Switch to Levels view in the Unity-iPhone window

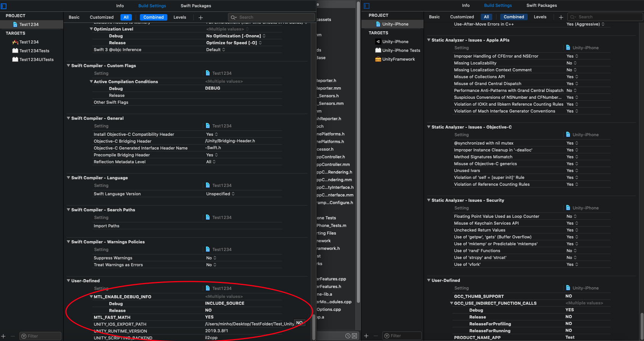[x=540, y=17]
